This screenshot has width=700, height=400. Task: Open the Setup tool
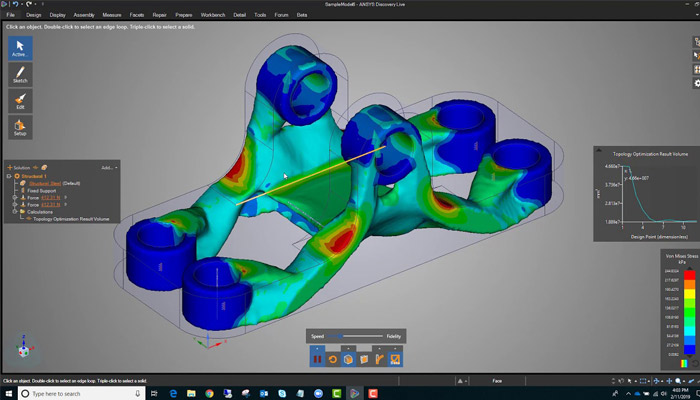coord(20,127)
